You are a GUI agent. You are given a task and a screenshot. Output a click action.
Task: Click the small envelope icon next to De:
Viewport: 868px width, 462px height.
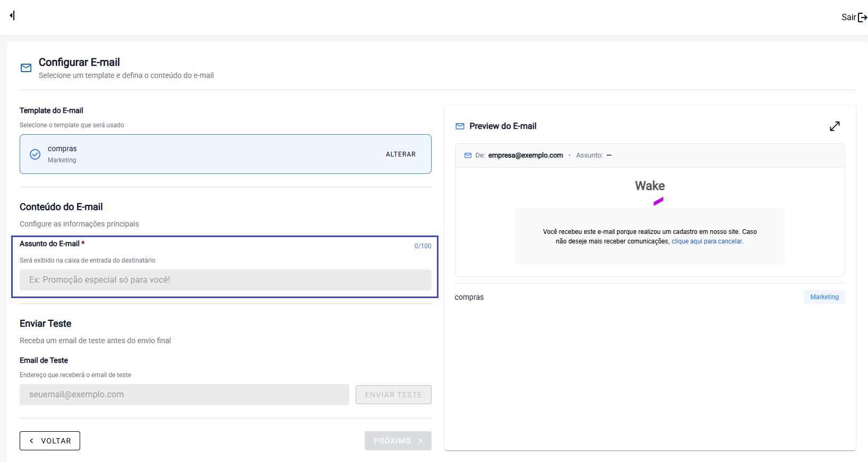click(x=468, y=155)
